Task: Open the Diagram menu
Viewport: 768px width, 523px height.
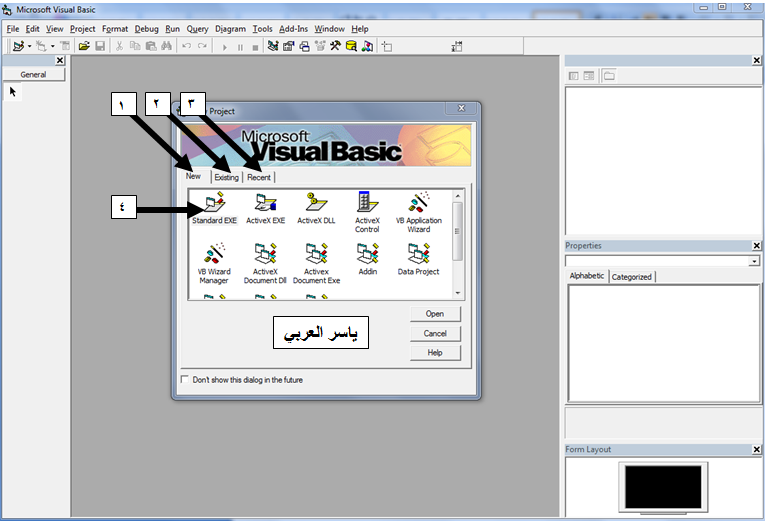Action: [x=230, y=29]
